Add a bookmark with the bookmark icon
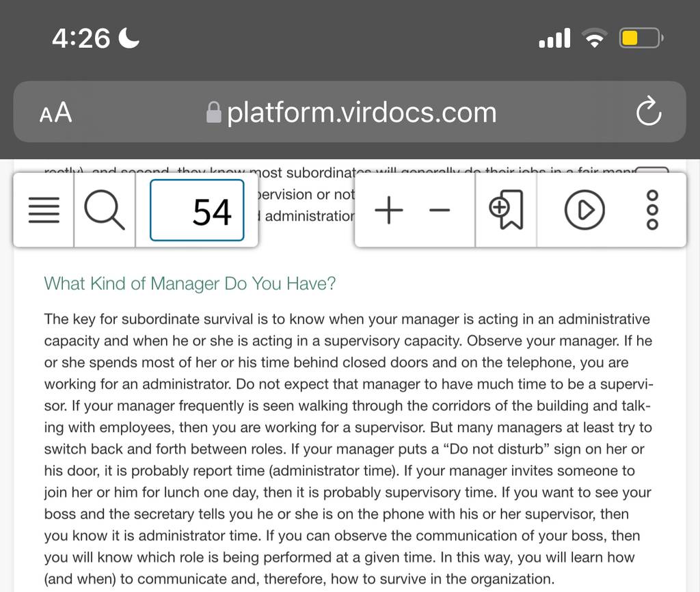The width and height of the screenshot is (700, 592). (507, 210)
